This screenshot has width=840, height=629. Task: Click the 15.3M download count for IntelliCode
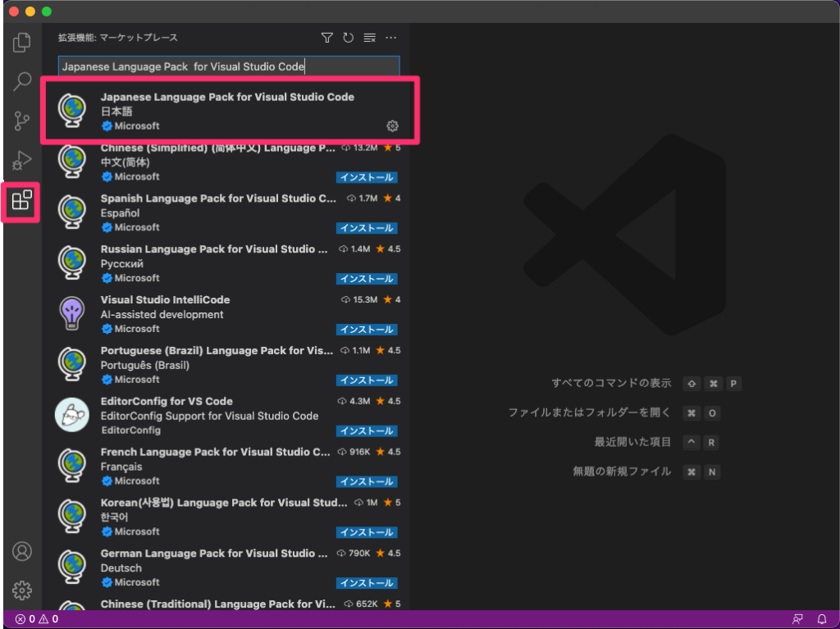tap(359, 300)
